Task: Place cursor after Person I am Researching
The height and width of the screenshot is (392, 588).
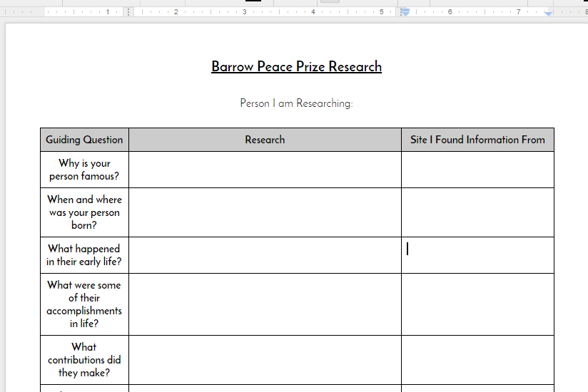Action: click(353, 103)
